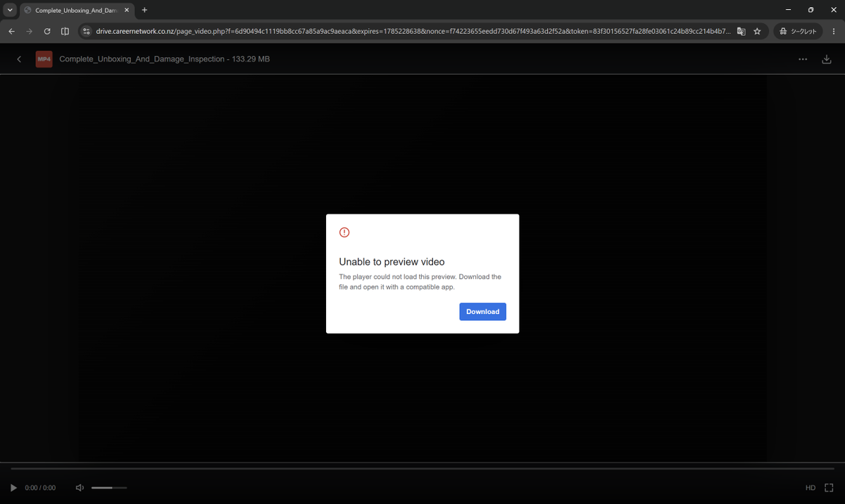Click the red error alert icon
Image resolution: width=845 pixels, height=504 pixels.
[344, 232]
